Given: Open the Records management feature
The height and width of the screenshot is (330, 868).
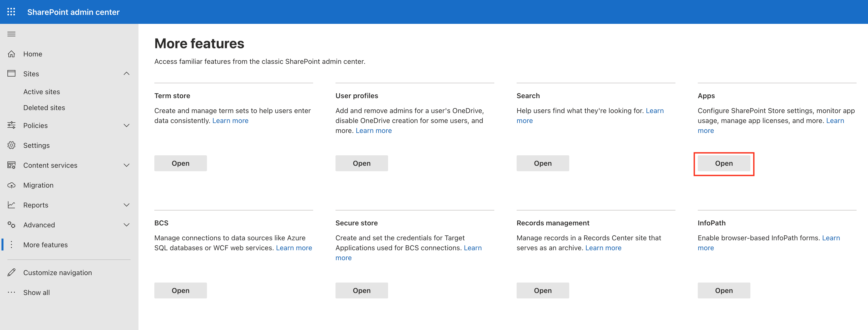Looking at the screenshot, I should (x=543, y=290).
